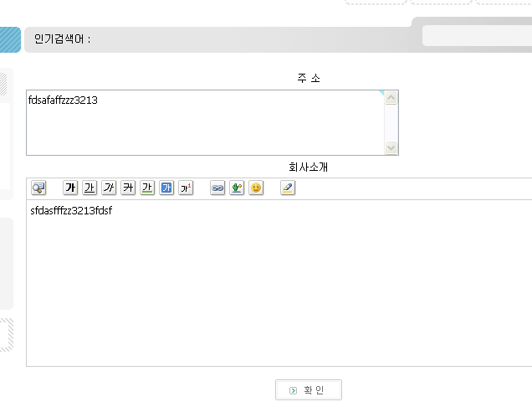
Task: Click the 회사소개 heading text
Action: point(308,167)
